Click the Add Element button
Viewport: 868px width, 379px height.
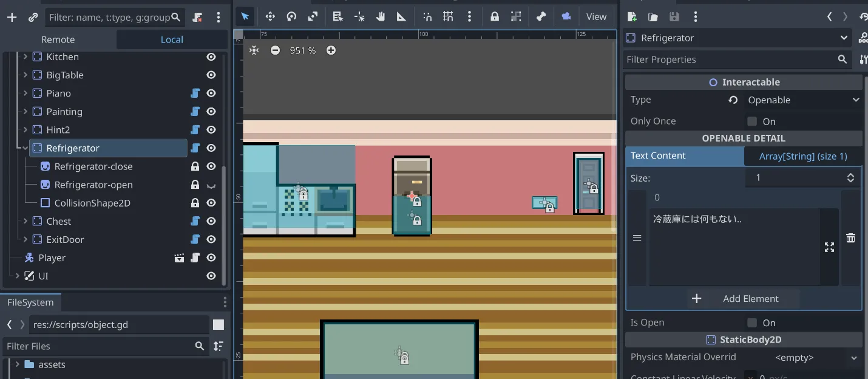[744, 299]
